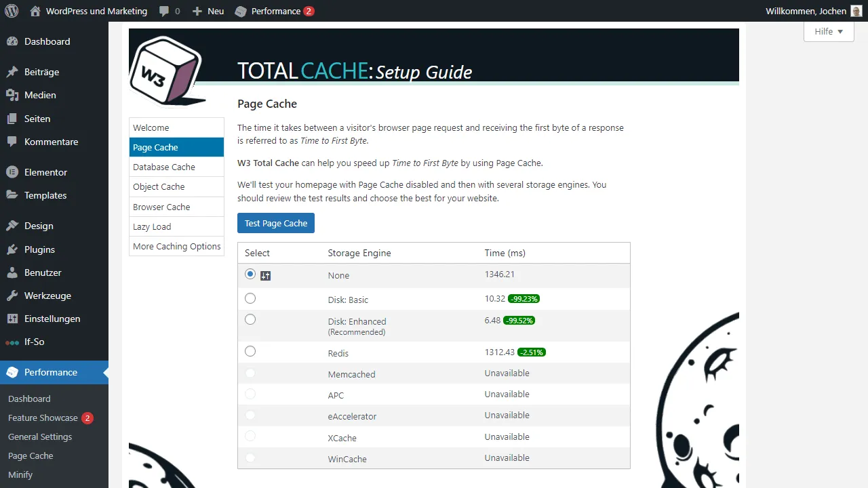
Task: Click the Einstellungen settings icon
Action: coord(12,319)
